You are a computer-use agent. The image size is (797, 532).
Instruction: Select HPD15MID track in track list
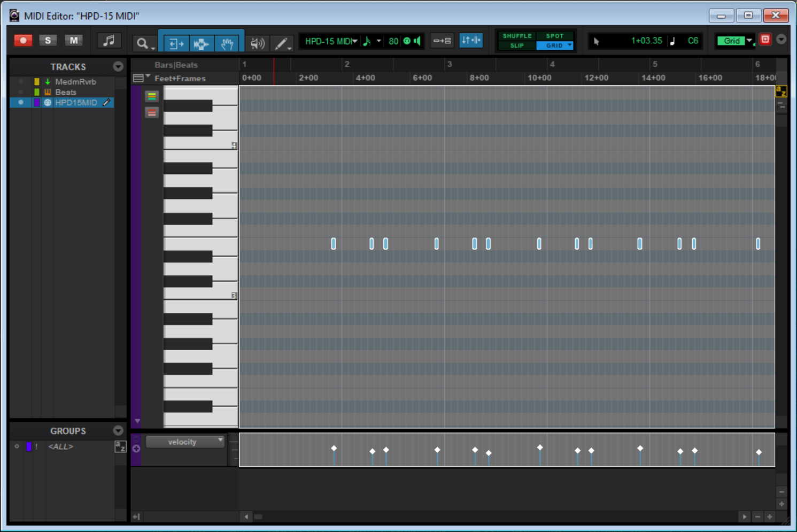[x=76, y=103]
